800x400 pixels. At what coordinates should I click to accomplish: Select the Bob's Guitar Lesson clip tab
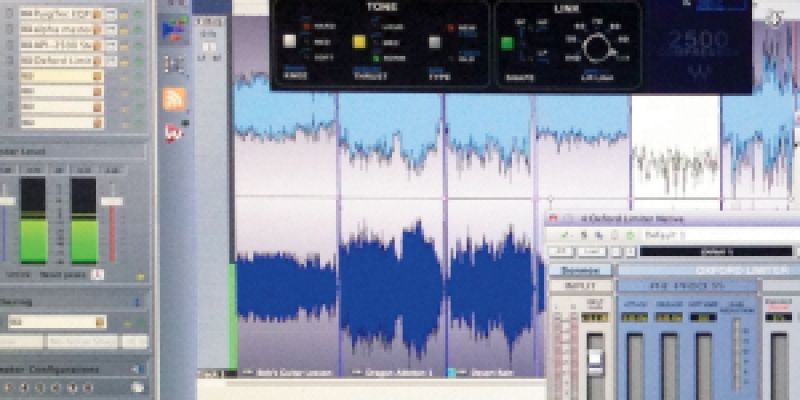pyautogui.click(x=290, y=371)
